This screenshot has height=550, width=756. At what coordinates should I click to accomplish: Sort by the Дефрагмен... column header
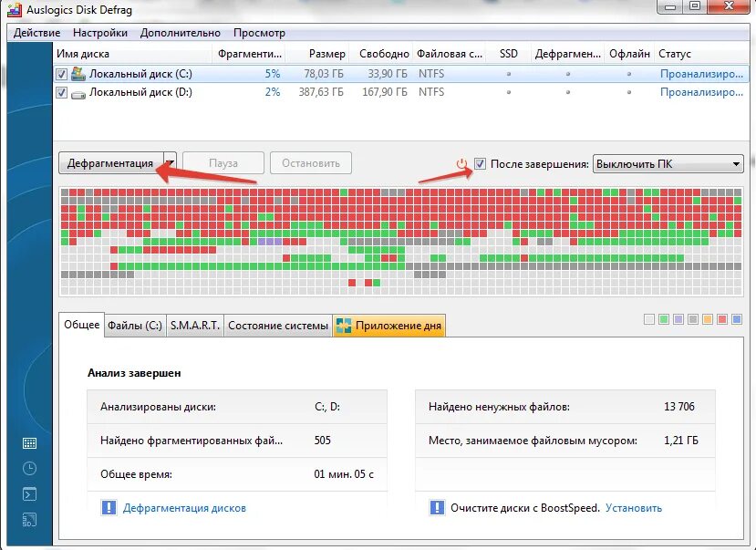568,54
